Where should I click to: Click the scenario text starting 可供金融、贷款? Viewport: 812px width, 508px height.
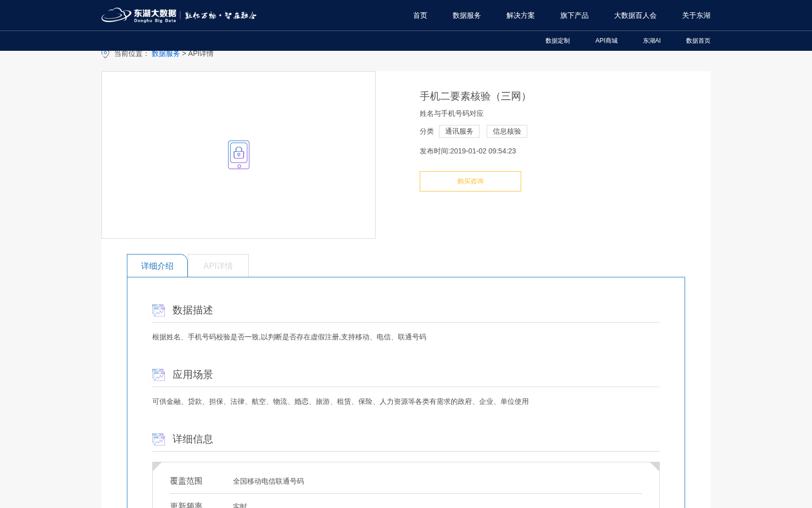click(341, 401)
